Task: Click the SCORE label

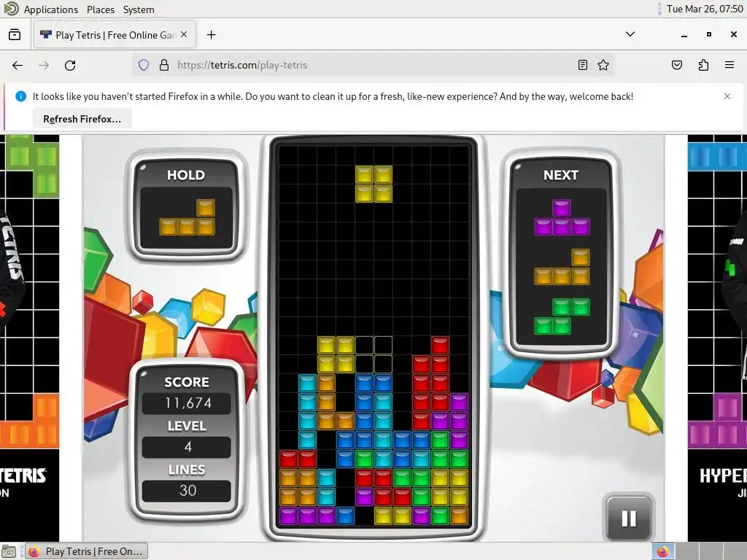Action: point(187,382)
